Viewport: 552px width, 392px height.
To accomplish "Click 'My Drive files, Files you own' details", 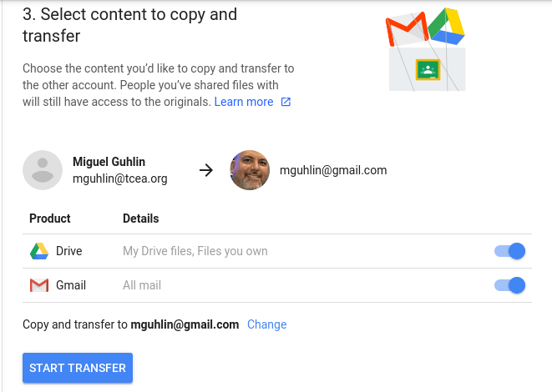I will coord(195,251).
